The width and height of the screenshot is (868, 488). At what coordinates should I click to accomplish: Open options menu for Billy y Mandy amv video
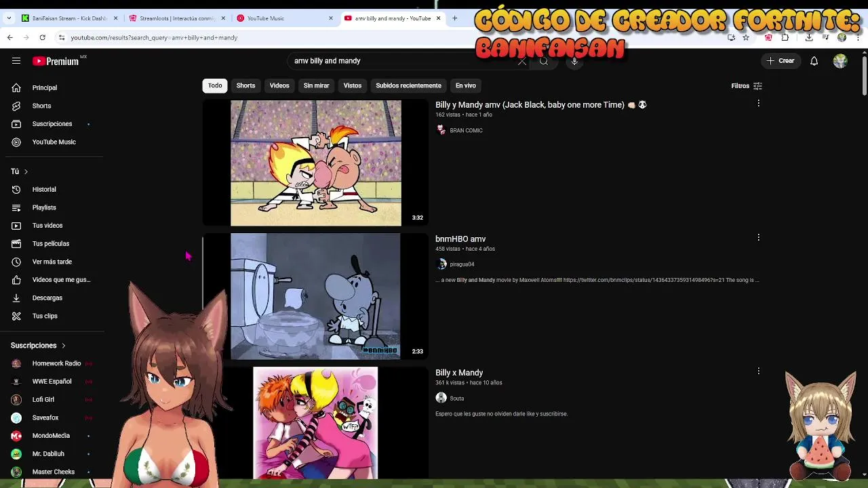coord(758,103)
